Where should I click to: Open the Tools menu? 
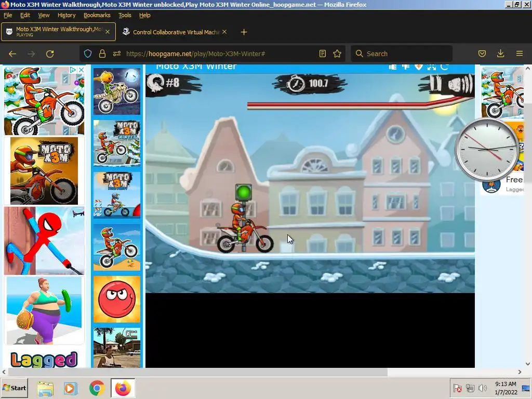point(125,15)
